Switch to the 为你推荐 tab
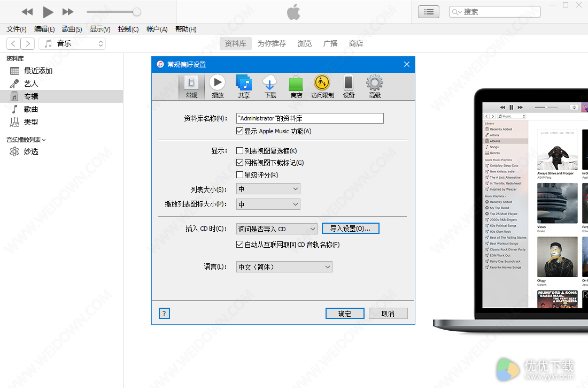 (272, 43)
